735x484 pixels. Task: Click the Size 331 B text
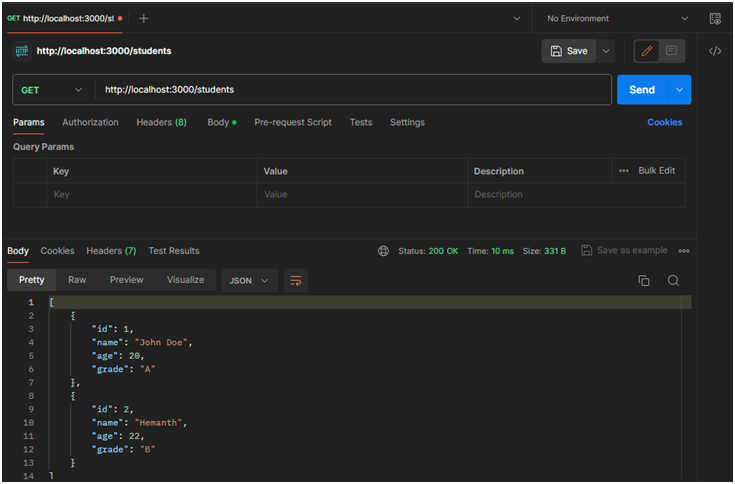(x=544, y=251)
